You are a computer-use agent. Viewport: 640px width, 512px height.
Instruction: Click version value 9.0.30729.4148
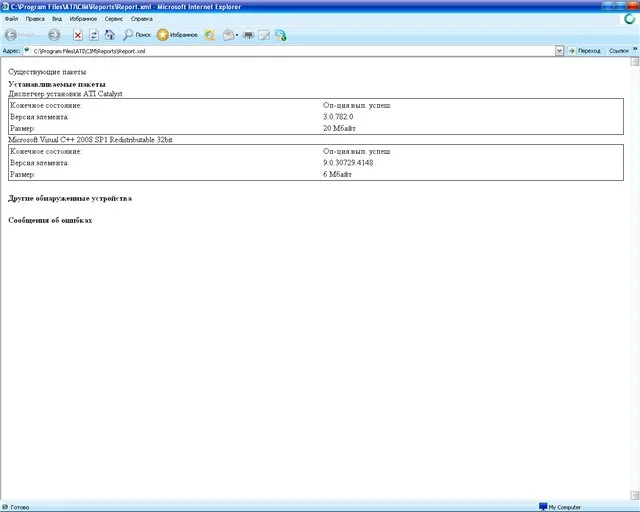pyautogui.click(x=348, y=163)
